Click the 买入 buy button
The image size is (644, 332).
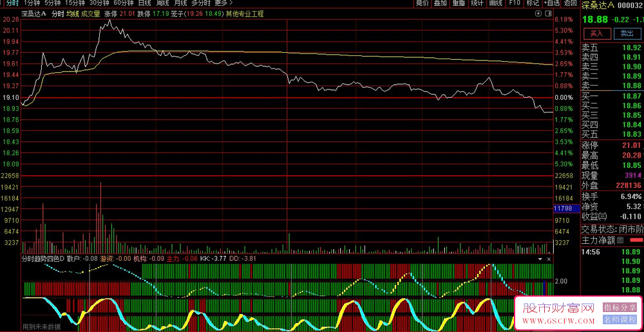point(596,33)
